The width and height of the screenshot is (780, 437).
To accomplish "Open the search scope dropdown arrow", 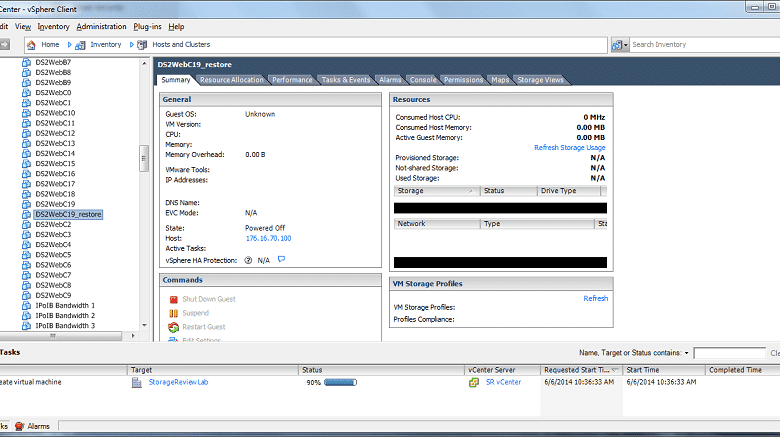I will [x=625, y=45].
